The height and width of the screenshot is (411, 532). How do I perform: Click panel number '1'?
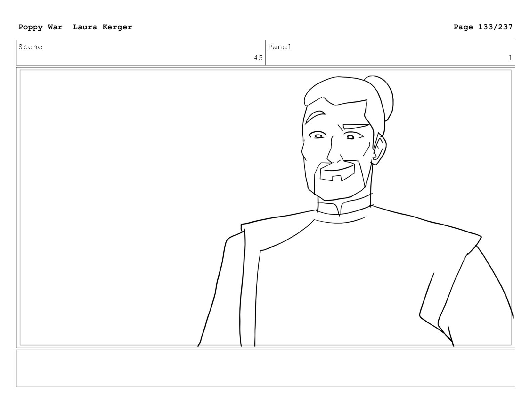(510, 58)
